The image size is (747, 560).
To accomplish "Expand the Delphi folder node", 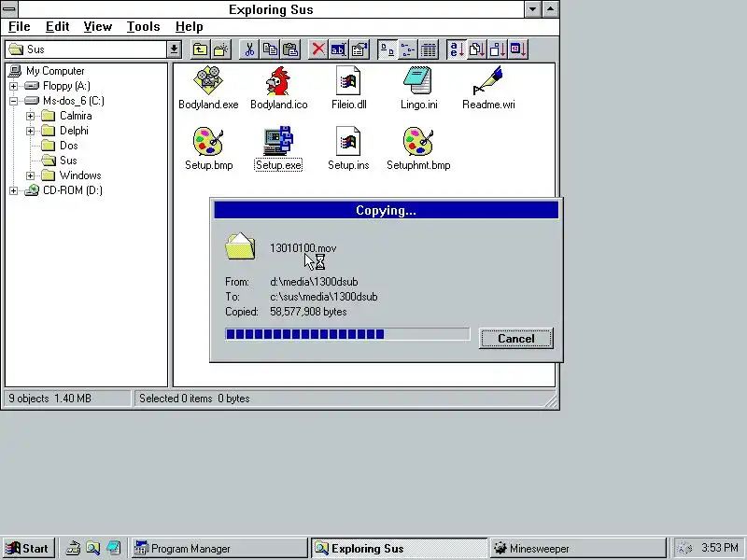I will [31, 131].
